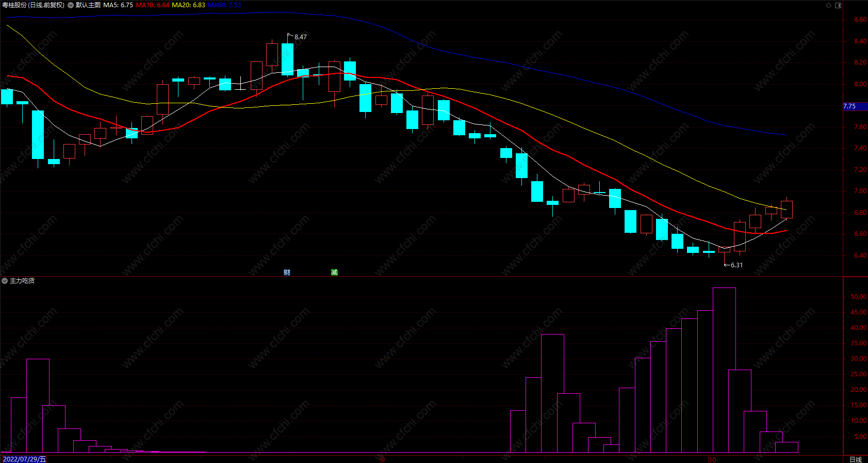Viewport: 868px width, 463px height.
Task: Open dropdown arrow beside 默认主图
Action: point(71,5)
